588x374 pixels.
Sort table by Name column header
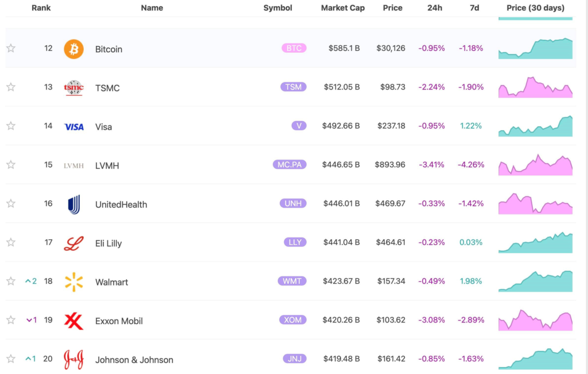click(x=152, y=8)
